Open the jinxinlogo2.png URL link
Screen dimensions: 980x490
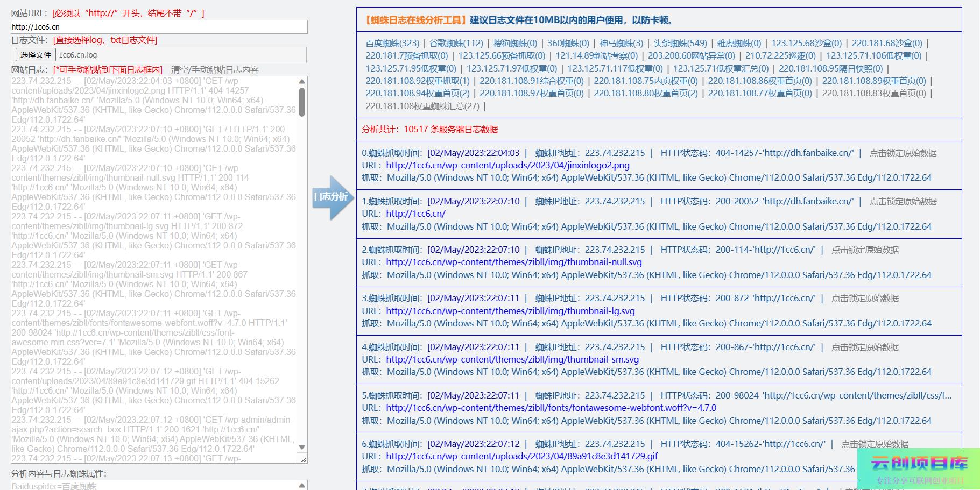click(507, 165)
